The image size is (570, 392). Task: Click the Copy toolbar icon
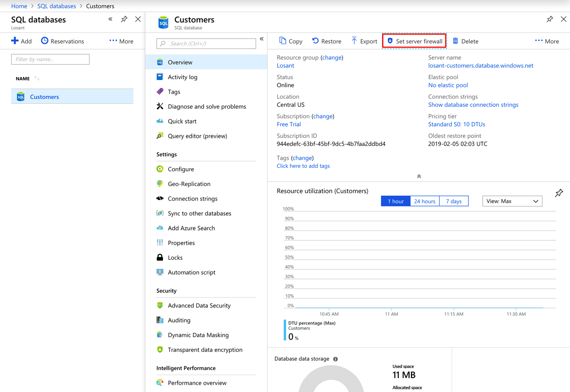[x=283, y=41]
